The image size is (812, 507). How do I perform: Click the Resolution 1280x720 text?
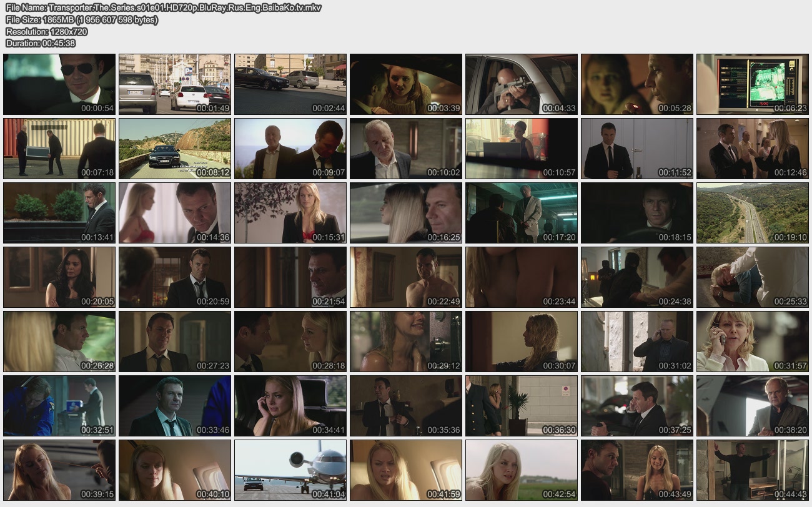(47, 31)
